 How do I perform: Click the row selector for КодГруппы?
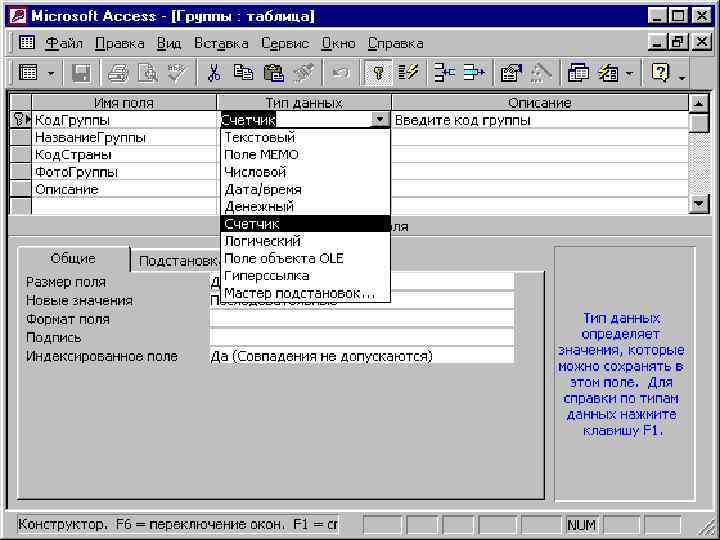point(20,120)
